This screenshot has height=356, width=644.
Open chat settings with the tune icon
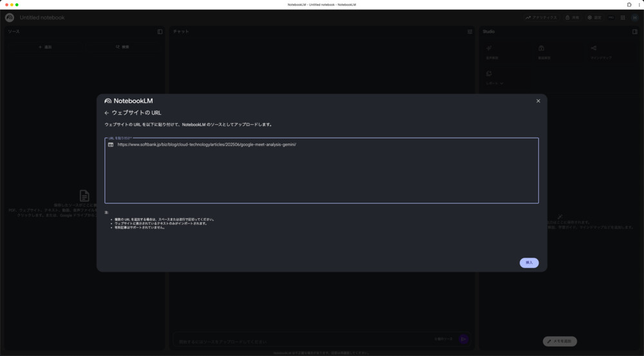click(470, 32)
